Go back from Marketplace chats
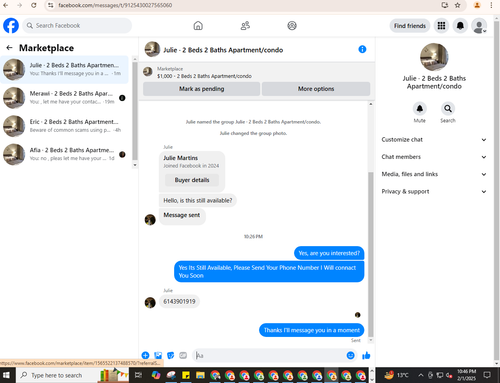Screen dimensions: 500x383 (9, 48)
